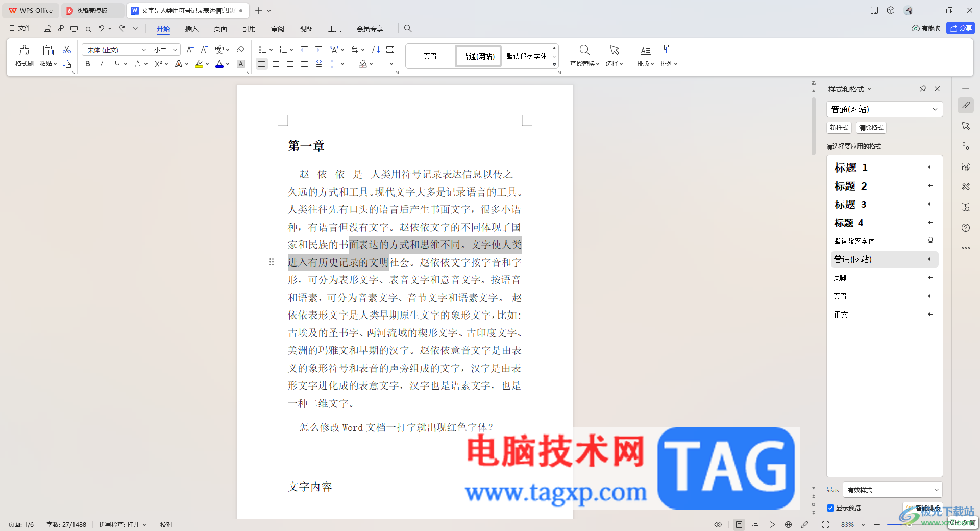Open the font size 小二 dropdown
Screen dimensions: 980x531
coord(175,50)
